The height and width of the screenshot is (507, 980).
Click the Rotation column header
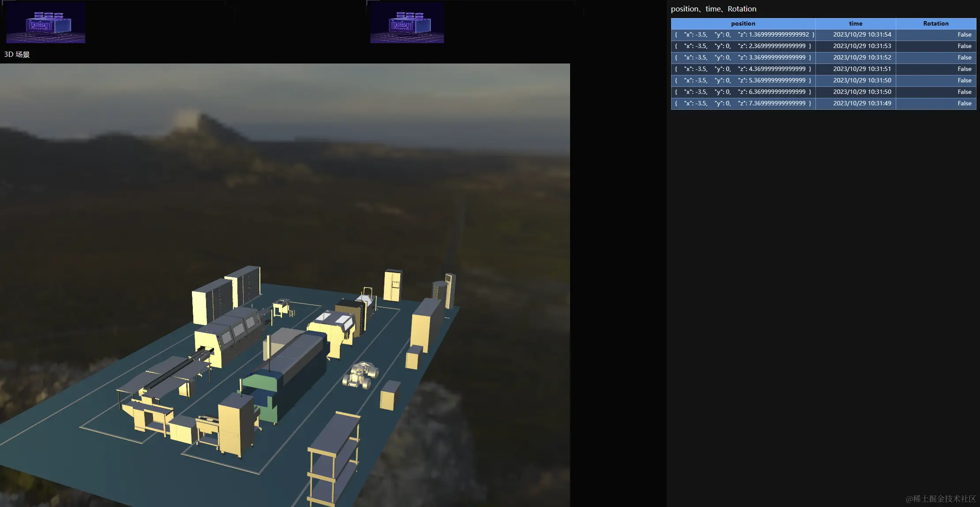point(935,23)
